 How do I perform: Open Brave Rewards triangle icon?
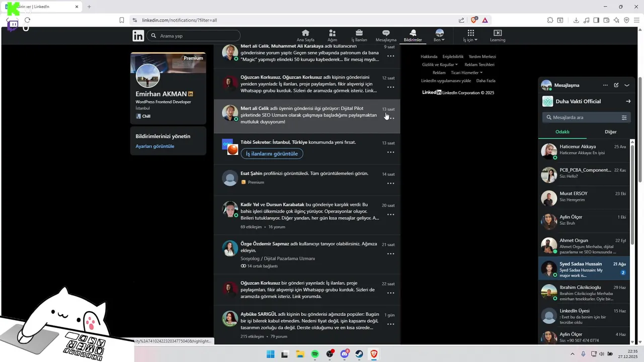coord(485,20)
